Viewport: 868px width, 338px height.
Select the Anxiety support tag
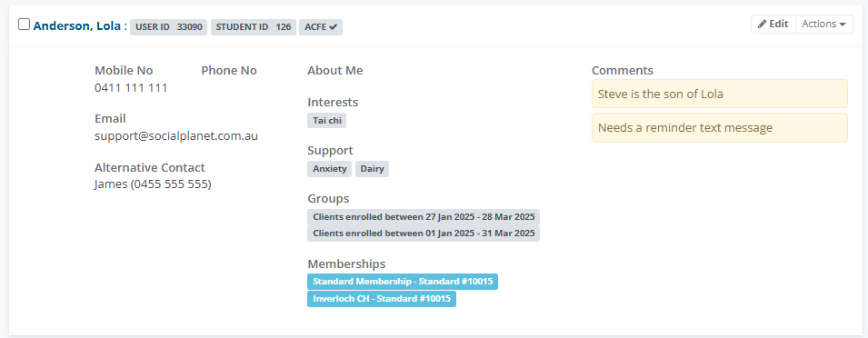(x=329, y=169)
